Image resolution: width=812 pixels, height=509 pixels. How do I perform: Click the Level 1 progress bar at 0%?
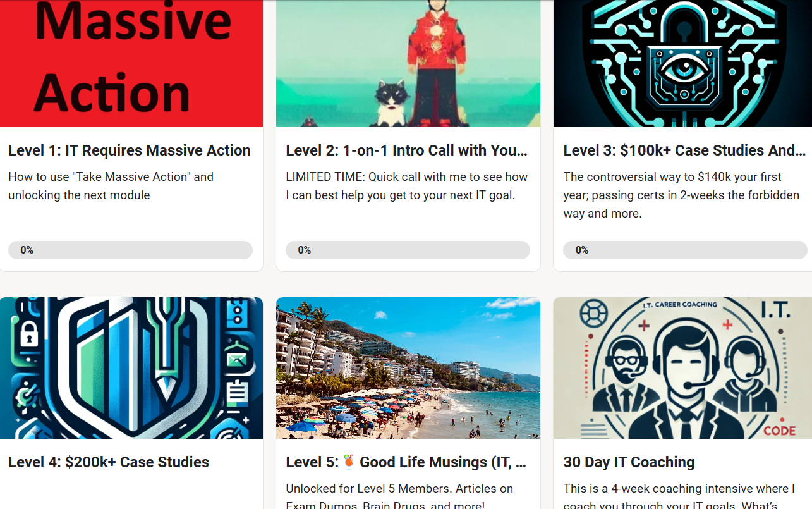(x=130, y=250)
